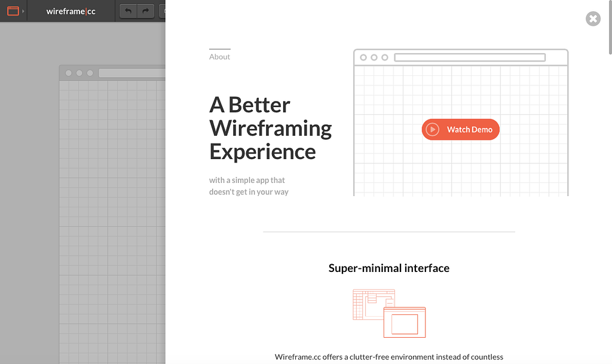Close the About overlay panel

click(593, 19)
